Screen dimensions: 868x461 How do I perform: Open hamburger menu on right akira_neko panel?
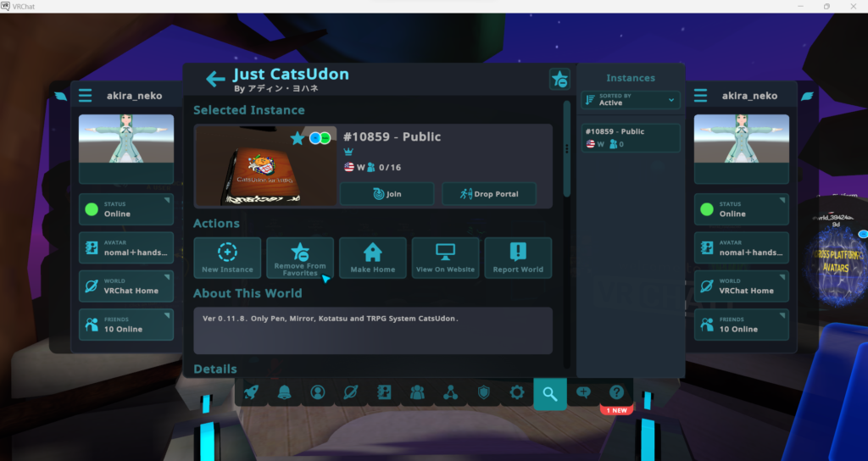coord(700,96)
